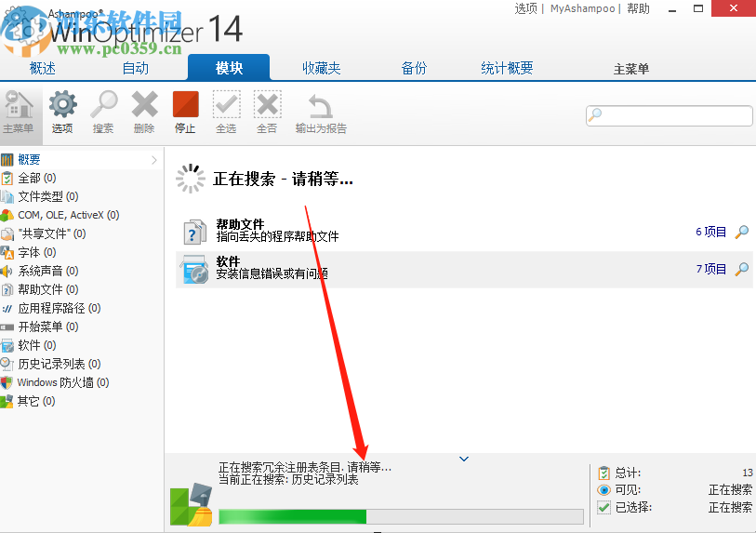
Task: Click the 正在搜索 - 请稍等 heading
Action: pos(283,179)
